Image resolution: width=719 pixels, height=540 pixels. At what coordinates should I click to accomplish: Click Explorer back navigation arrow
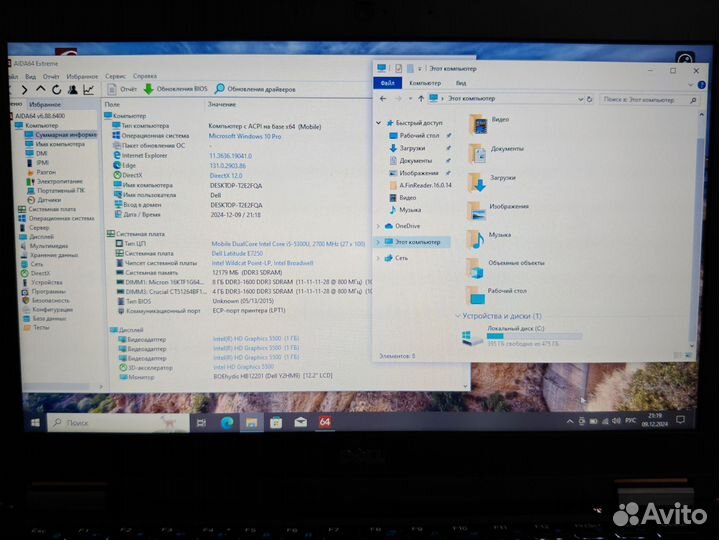point(383,99)
